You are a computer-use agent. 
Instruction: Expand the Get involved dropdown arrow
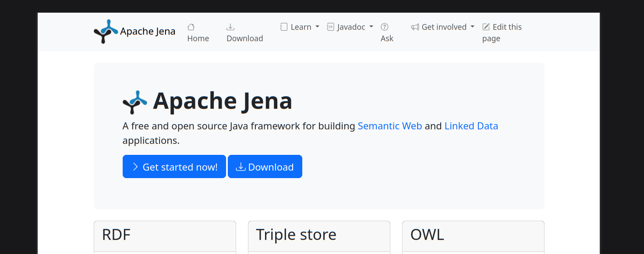(x=472, y=27)
